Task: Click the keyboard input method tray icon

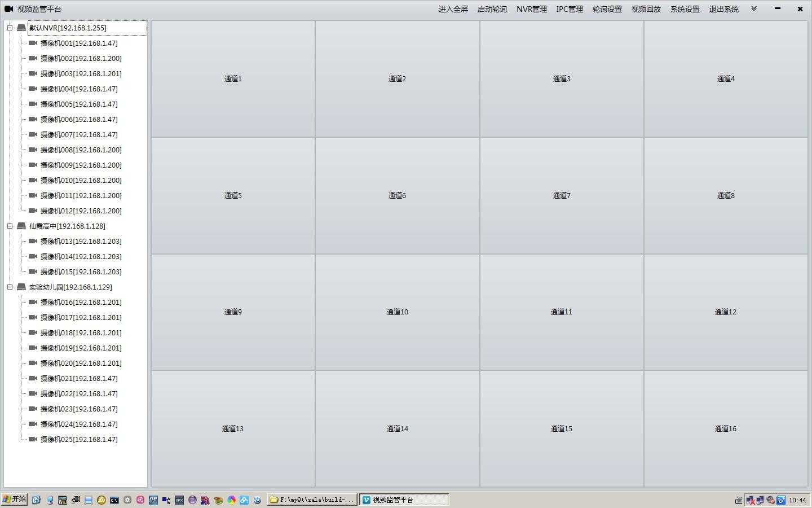Action: (739, 500)
